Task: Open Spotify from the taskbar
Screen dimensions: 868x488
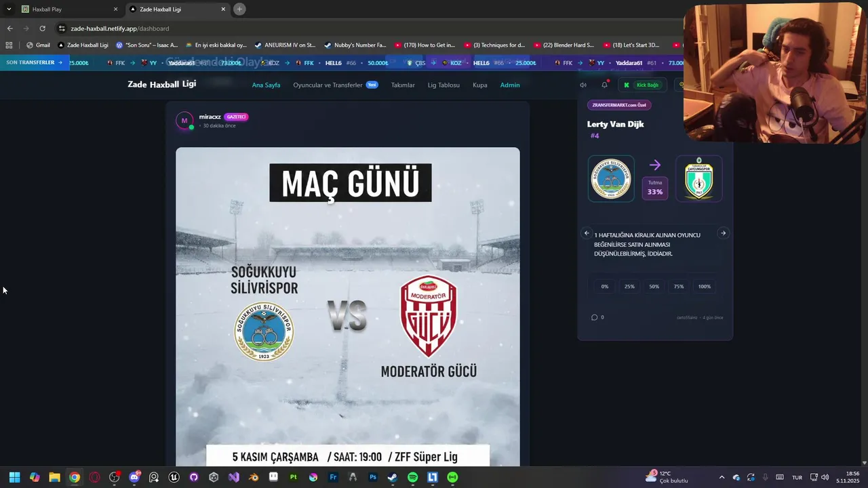Action: 412,477
